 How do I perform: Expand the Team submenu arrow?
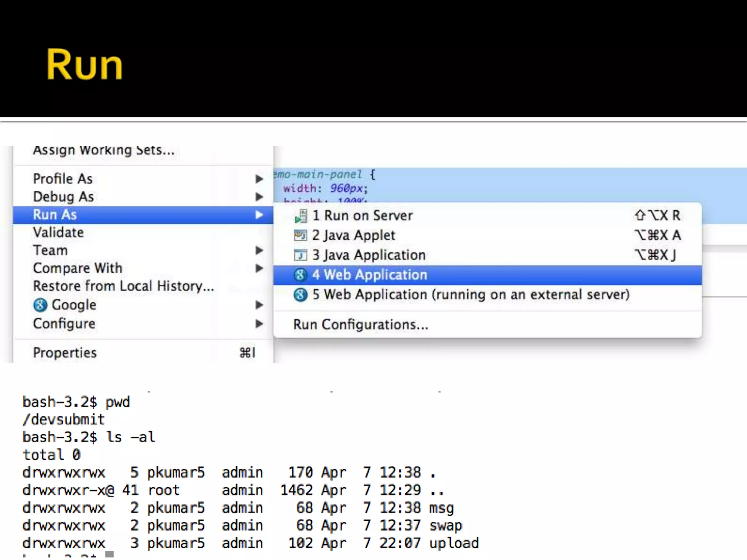click(x=259, y=250)
